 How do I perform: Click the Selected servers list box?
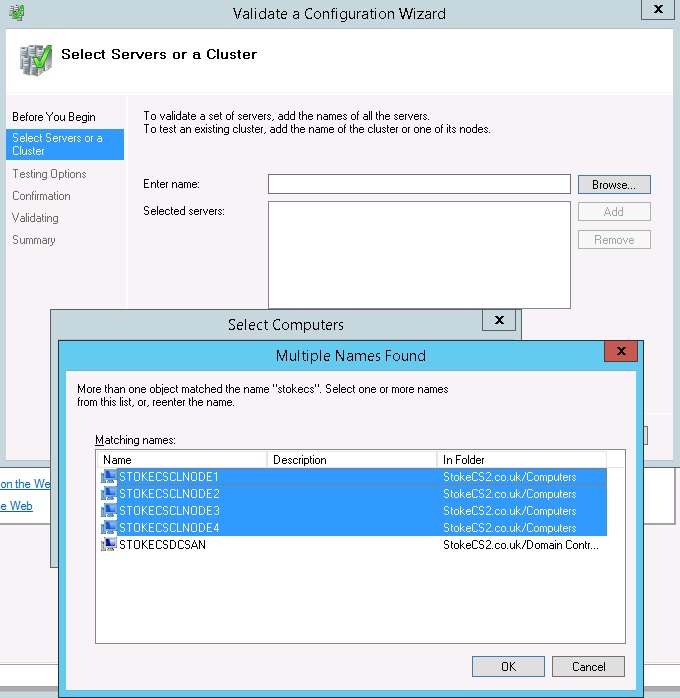point(419,255)
